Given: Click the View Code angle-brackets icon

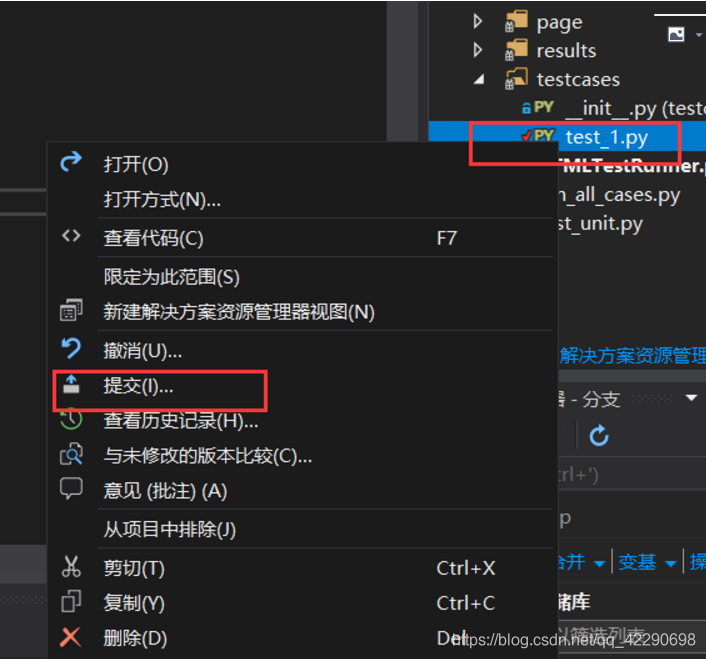Looking at the screenshot, I should click(x=71, y=236).
